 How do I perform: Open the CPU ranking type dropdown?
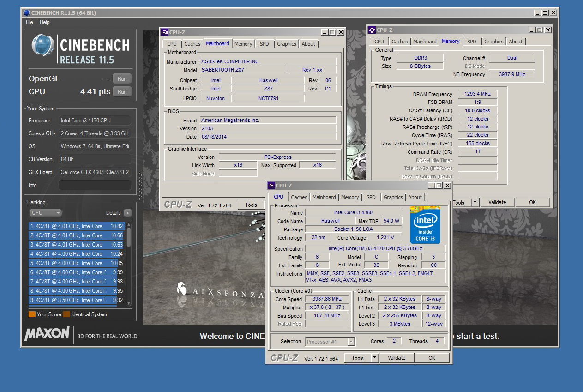(45, 213)
